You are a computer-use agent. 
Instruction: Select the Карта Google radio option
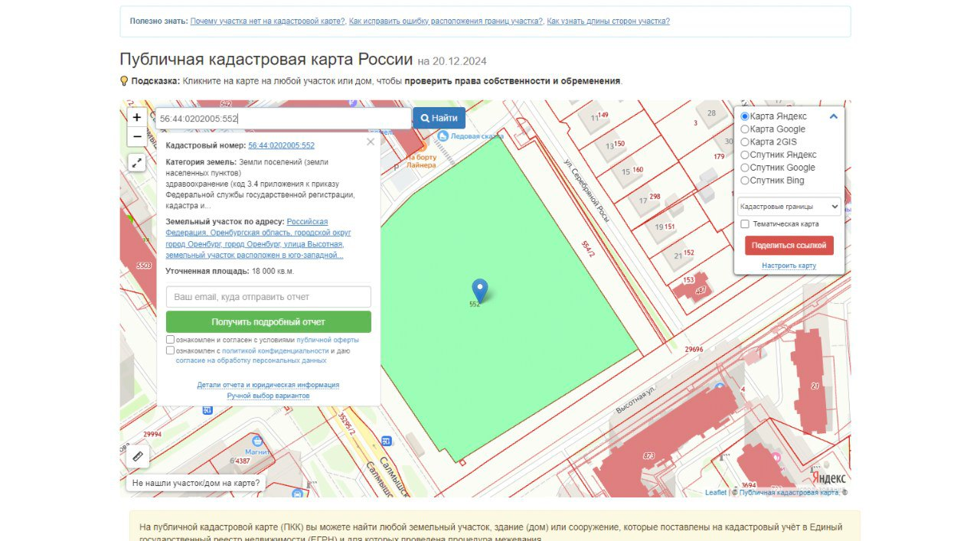click(745, 129)
